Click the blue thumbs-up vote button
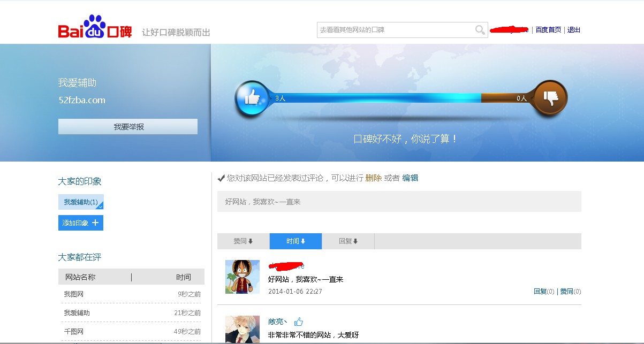This screenshot has height=344, width=644. click(252, 98)
